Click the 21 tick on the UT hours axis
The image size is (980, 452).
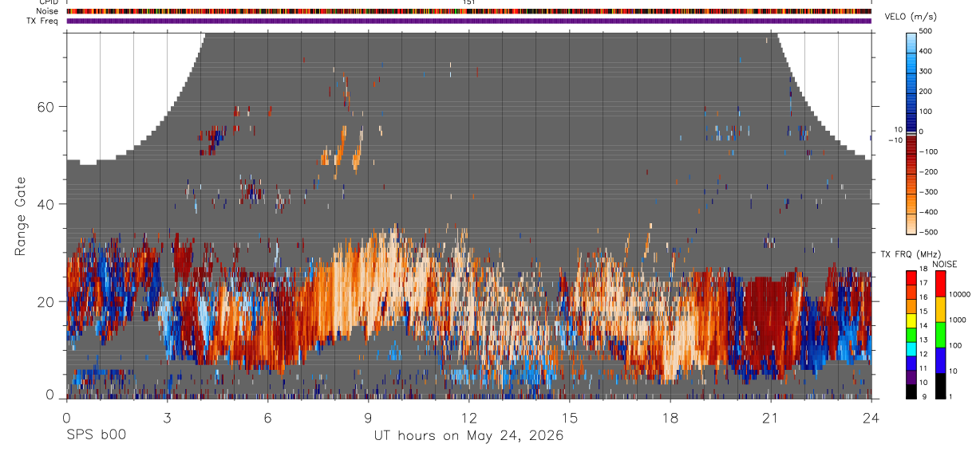pyautogui.click(x=771, y=418)
